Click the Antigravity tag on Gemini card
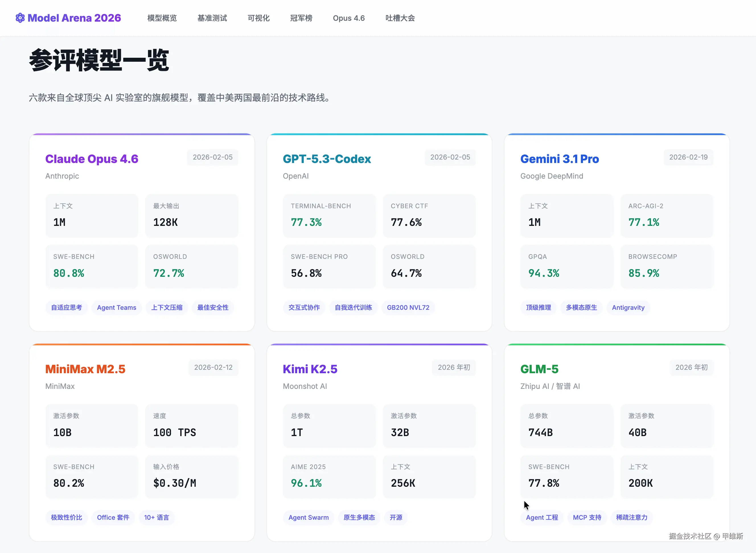 (x=628, y=307)
